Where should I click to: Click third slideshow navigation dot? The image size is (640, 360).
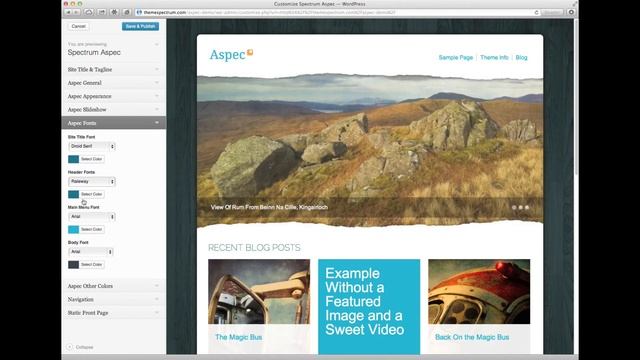[527, 207]
